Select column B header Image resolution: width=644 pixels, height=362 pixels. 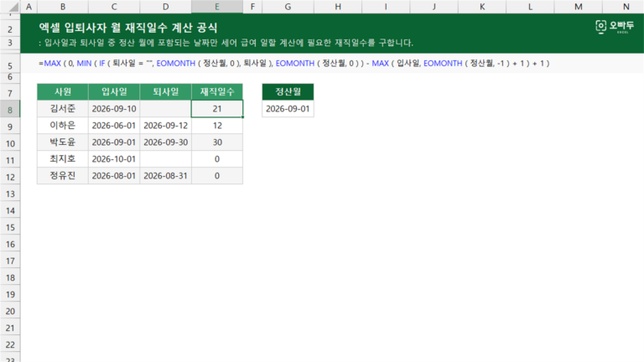63,7
